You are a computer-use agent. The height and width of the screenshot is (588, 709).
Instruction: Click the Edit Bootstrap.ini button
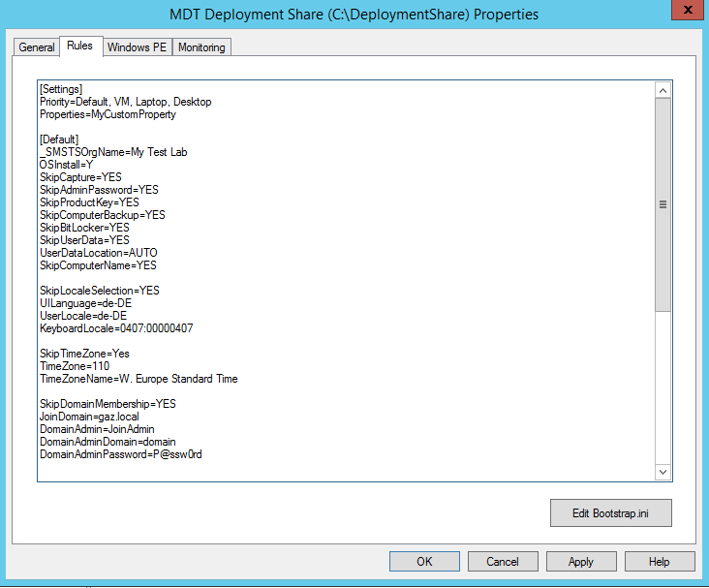point(609,512)
